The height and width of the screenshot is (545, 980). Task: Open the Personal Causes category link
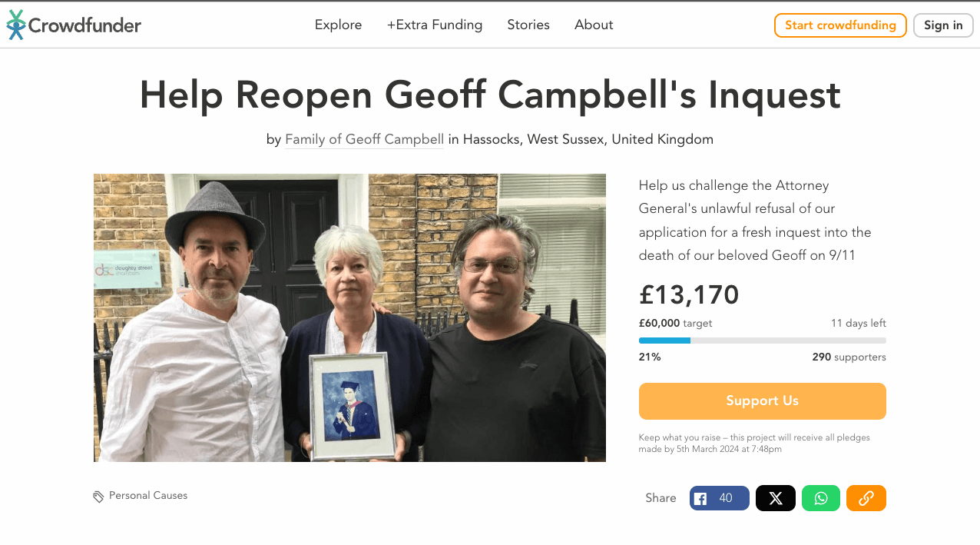[x=148, y=496]
